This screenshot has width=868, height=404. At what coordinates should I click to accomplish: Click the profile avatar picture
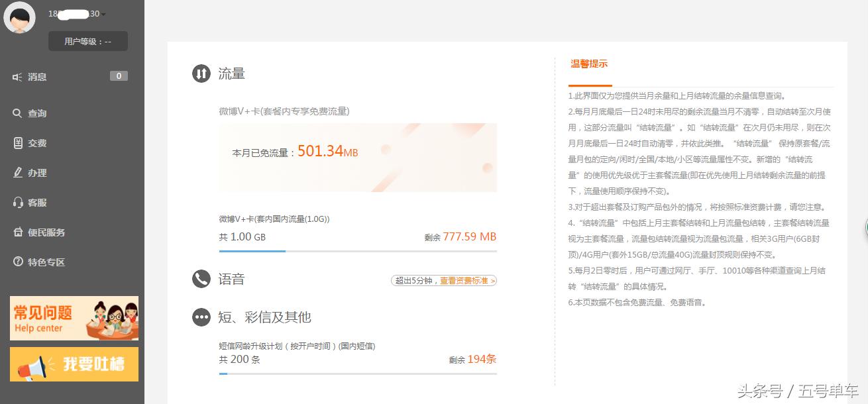19,17
